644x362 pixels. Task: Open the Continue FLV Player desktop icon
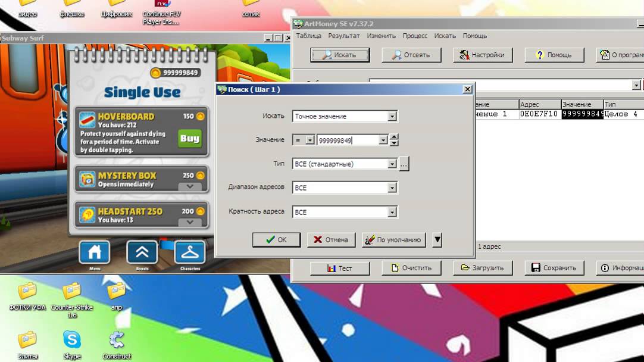pyautogui.click(x=161, y=13)
